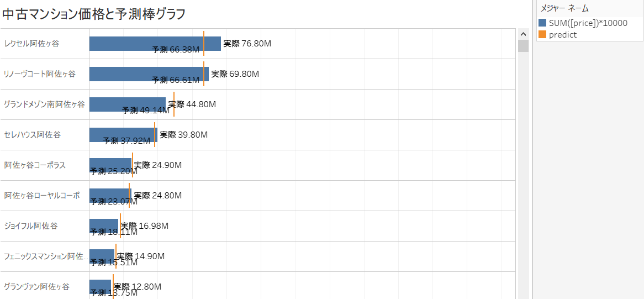Image resolution: width=644 pixels, height=299 pixels.
Task: Select the グランドメゾン南阿佐ヶ谷 row label
Action: 44,104
